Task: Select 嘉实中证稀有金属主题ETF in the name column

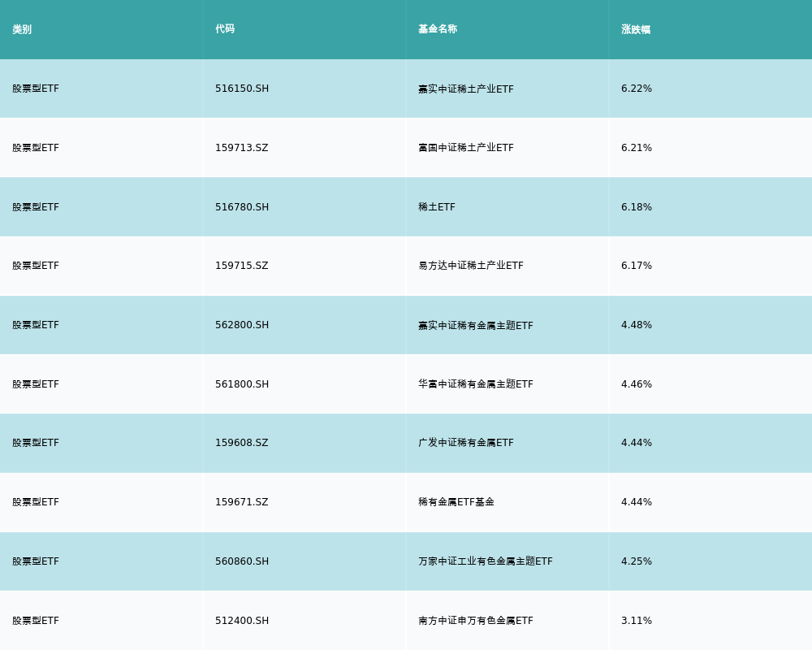Action: coord(476,325)
